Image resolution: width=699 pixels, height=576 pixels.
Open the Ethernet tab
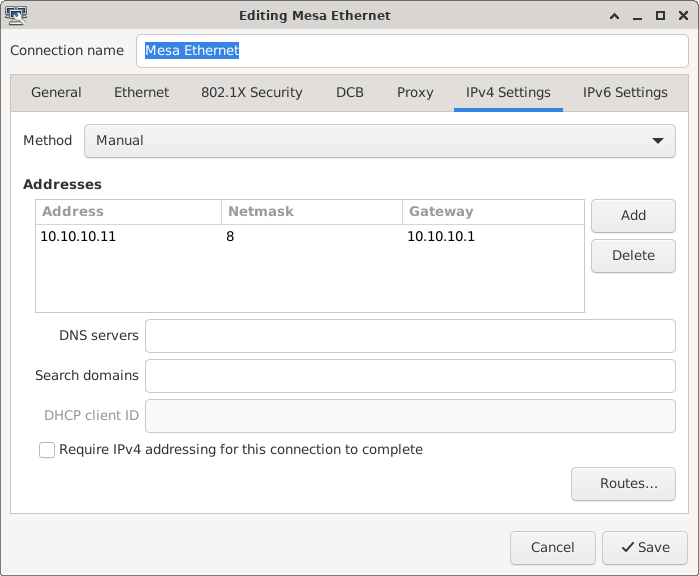[x=141, y=93]
